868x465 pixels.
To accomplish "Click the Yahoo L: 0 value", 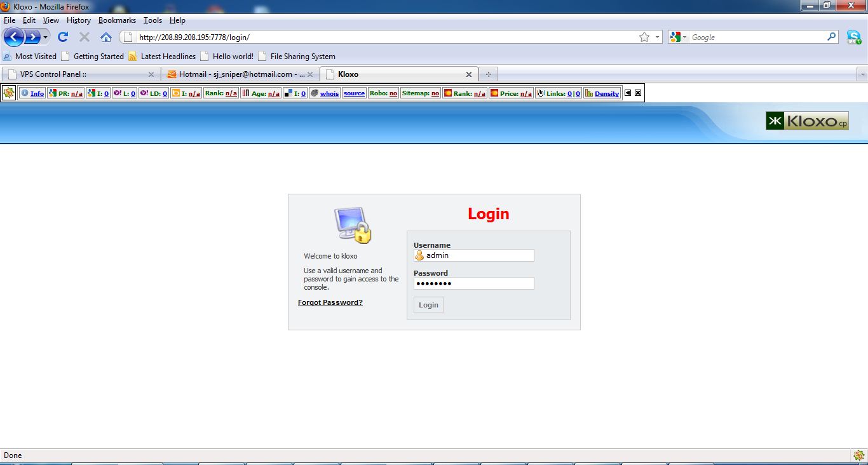I will [x=133, y=94].
